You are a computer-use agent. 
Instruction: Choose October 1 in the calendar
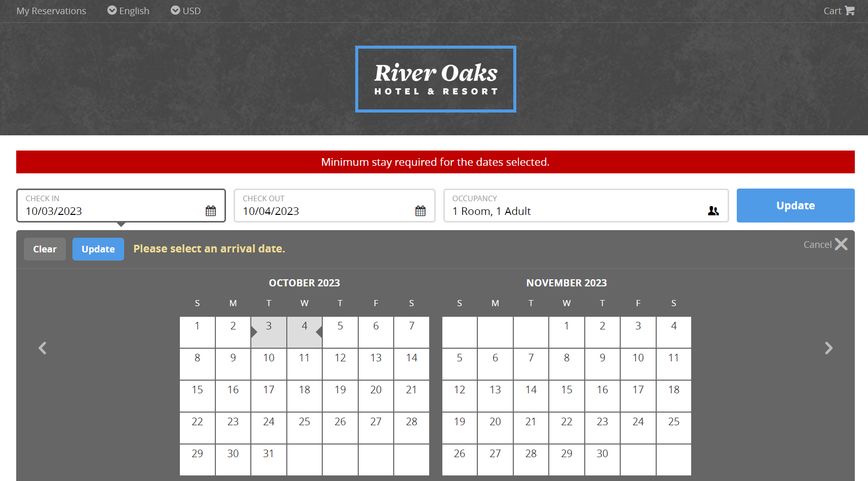click(198, 332)
